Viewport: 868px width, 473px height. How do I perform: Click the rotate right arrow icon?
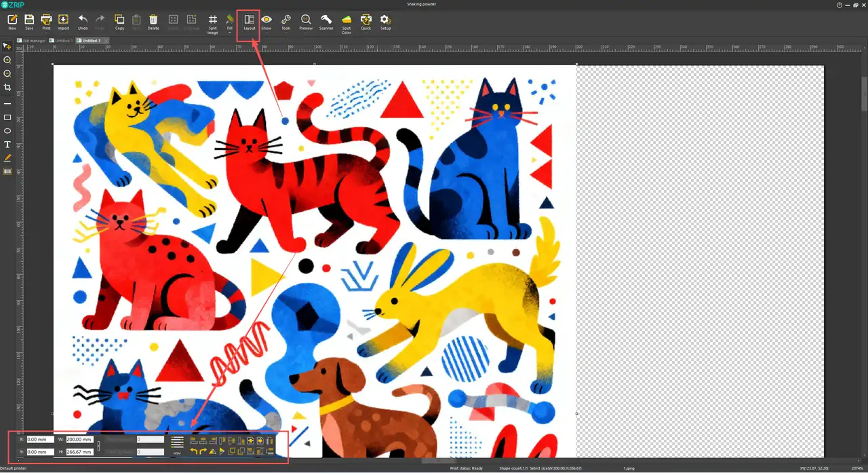tap(203, 451)
